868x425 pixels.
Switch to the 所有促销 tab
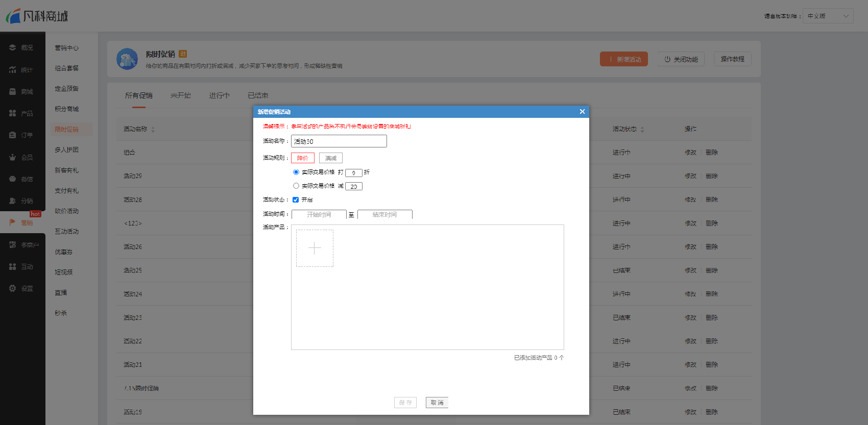(138, 95)
